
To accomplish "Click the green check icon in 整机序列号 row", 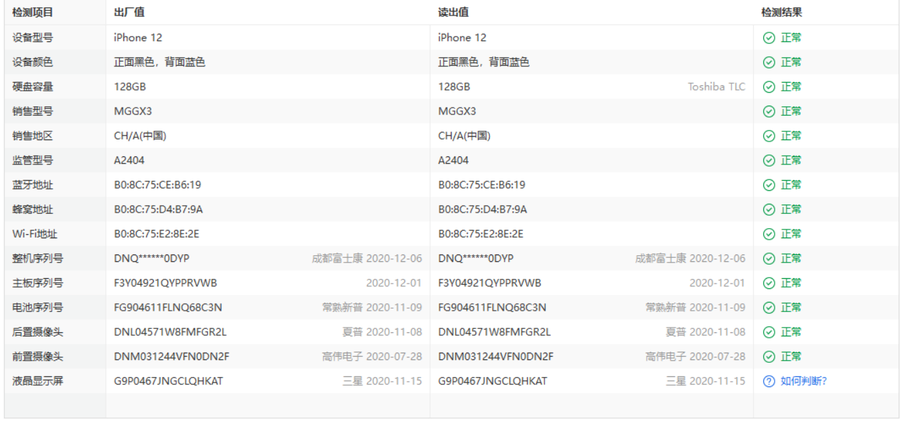I will (769, 258).
